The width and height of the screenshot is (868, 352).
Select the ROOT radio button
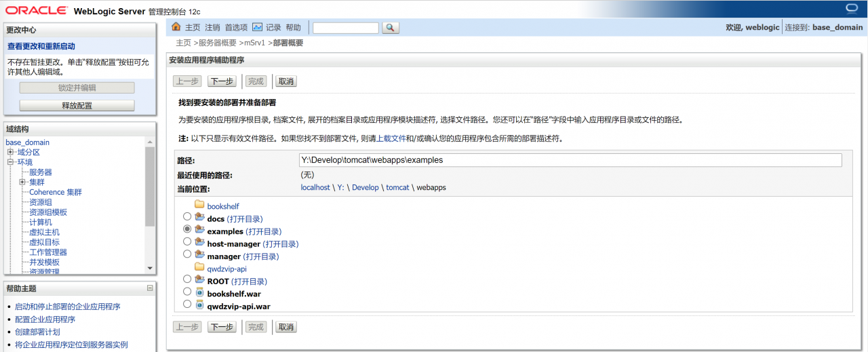coord(187,280)
